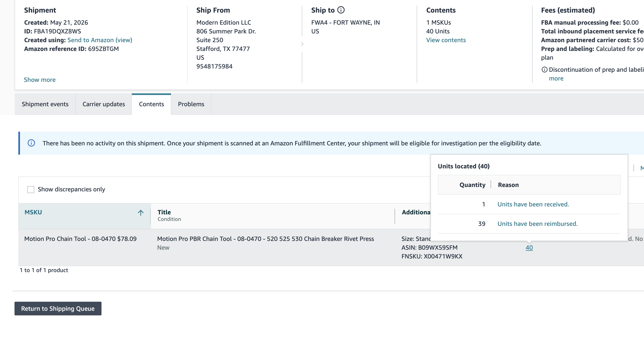
Task: Click the info icon in the blue banner
Action: click(x=31, y=143)
